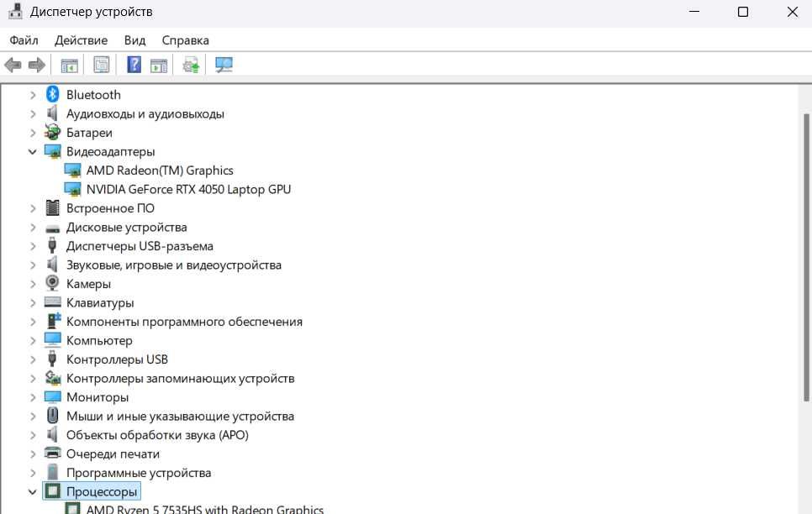Screen dimensions: 812x514
Task: Open the Properties toolbar icon
Action: point(102,65)
